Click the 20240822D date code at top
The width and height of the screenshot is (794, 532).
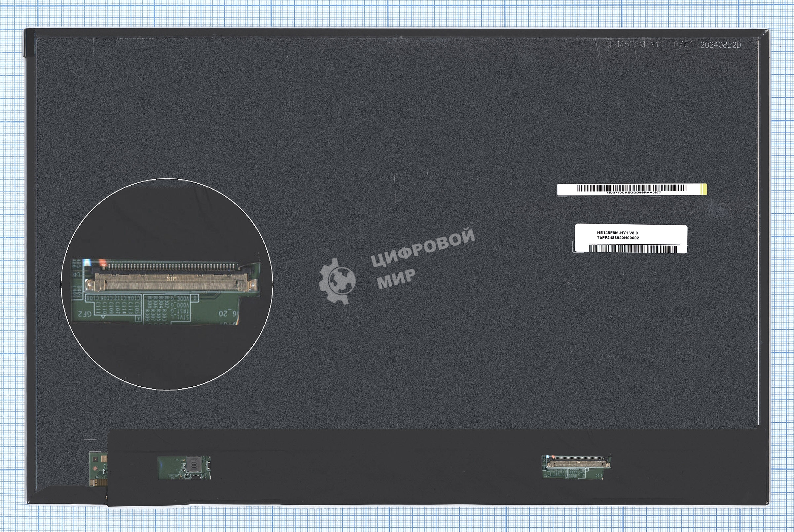[720, 45]
